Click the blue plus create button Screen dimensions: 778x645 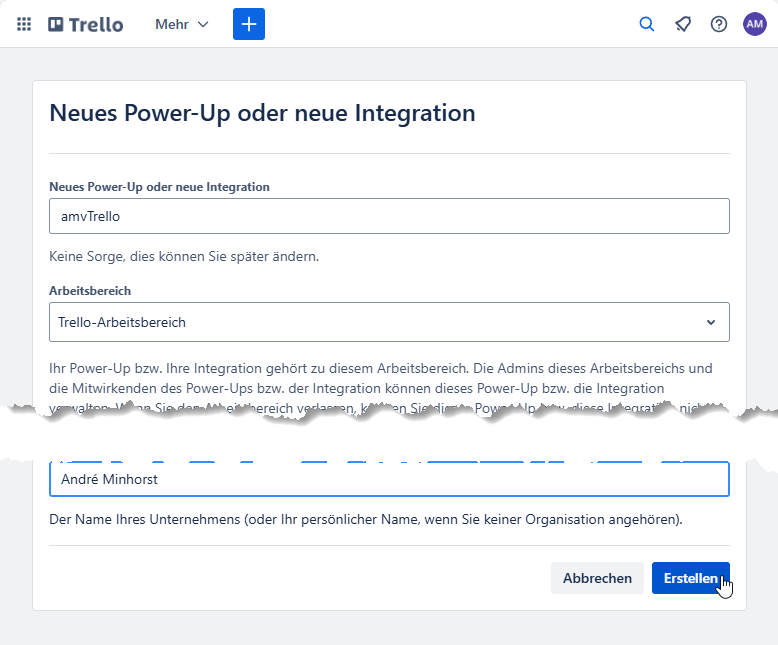(249, 24)
